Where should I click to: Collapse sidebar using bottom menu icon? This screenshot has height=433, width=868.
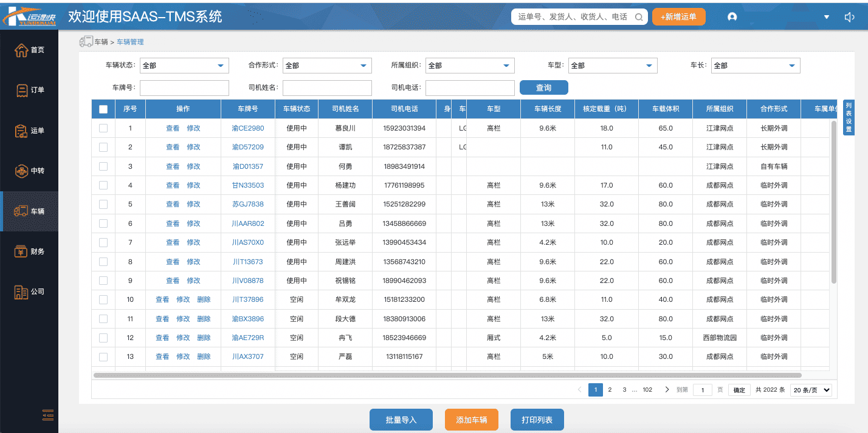48,415
